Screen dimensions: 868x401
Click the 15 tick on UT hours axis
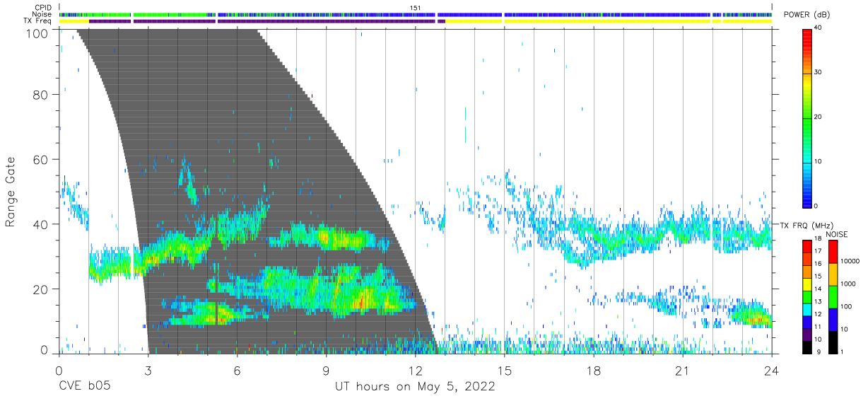pyautogui.click(x=504, y=369)
